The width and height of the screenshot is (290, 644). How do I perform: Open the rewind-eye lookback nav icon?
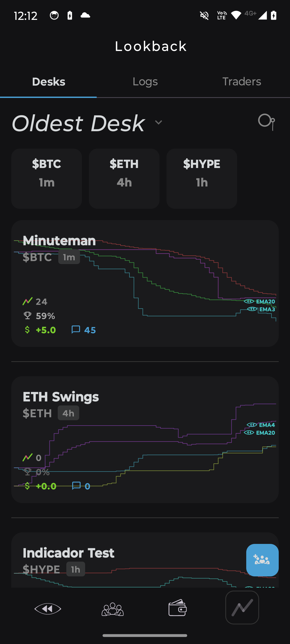(48, 609)
